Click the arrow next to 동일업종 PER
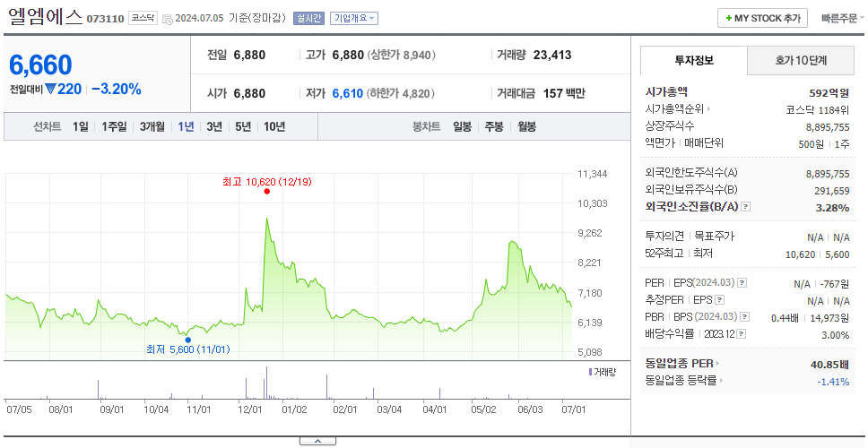Image resolution: width=868 pixels, height=448 pixels. click(718, 364)
